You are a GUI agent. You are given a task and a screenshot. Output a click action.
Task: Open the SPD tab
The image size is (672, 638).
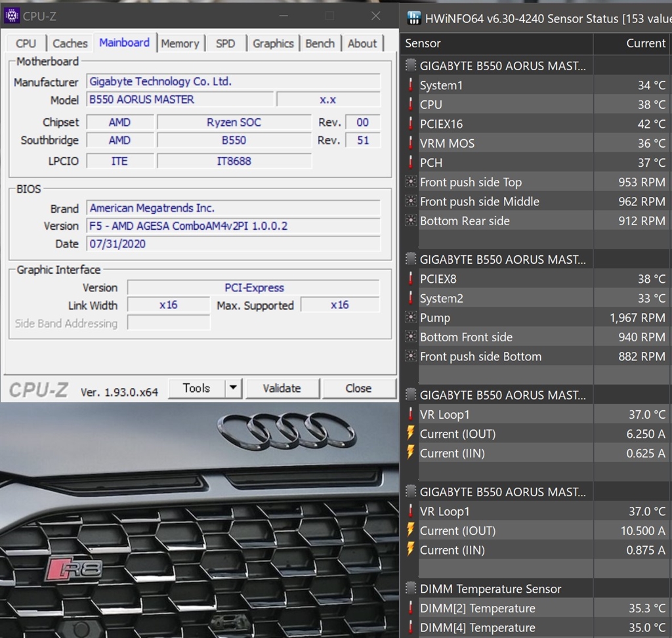click(x=225, y=43)
